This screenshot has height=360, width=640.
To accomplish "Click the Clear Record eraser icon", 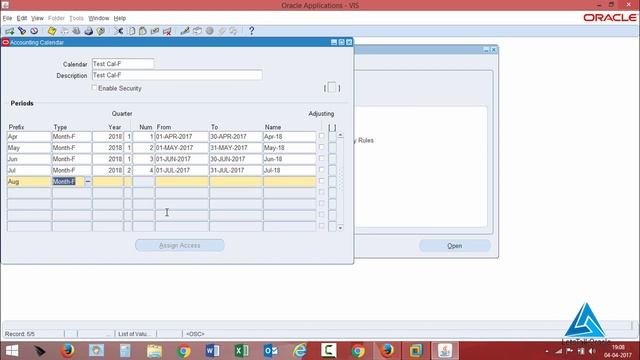I will click(x=155, y=31).
